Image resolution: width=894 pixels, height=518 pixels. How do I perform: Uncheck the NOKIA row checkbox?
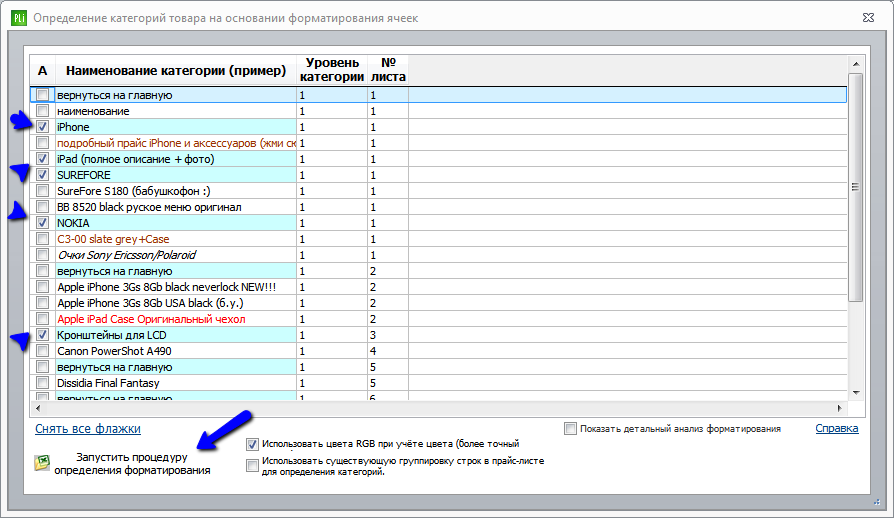click(x=42, y=222)
